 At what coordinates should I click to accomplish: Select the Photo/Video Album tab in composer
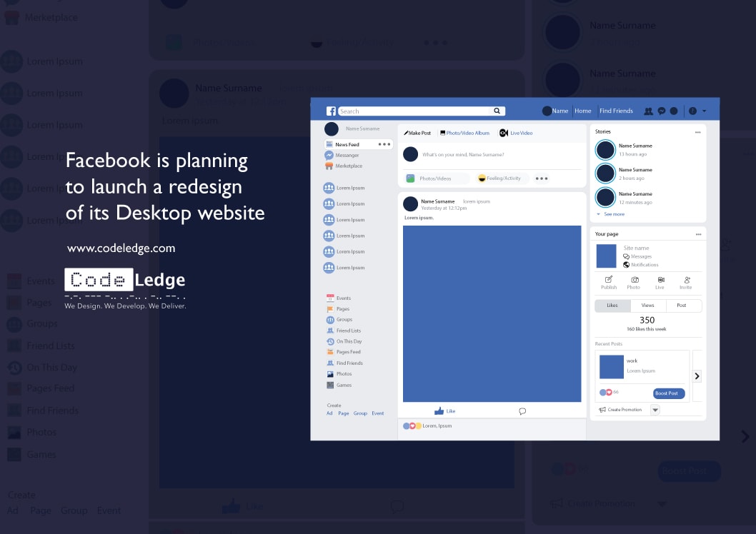[x=464, y=133]
